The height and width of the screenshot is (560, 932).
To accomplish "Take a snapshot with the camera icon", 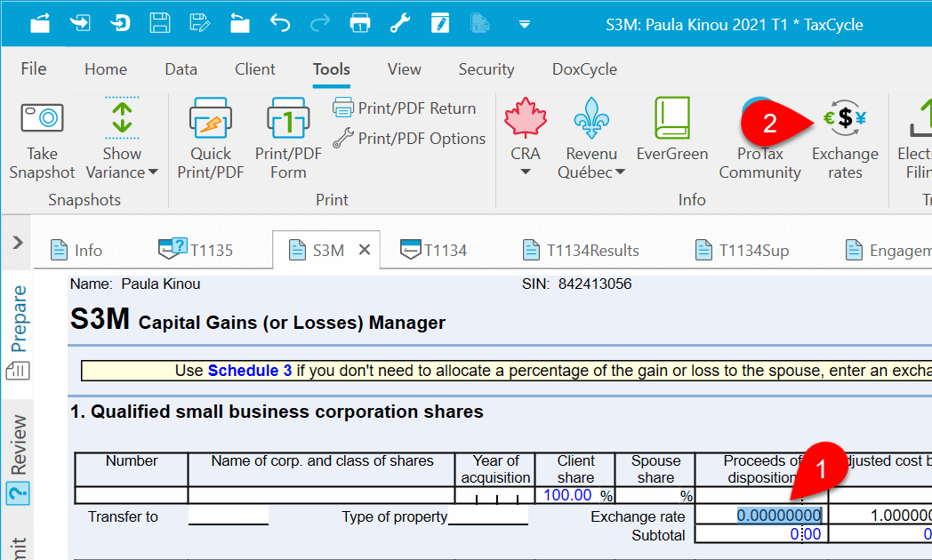I will (42, 117).
